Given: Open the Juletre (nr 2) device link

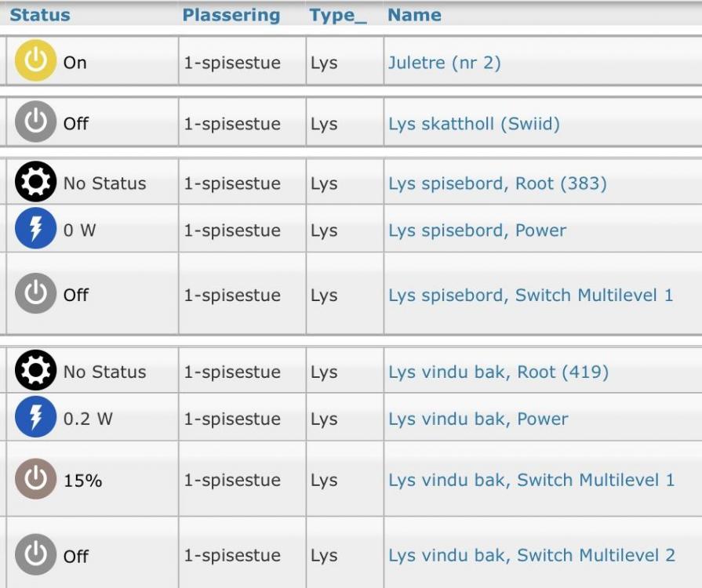Looking at the screenshot, I should point(444,62).
